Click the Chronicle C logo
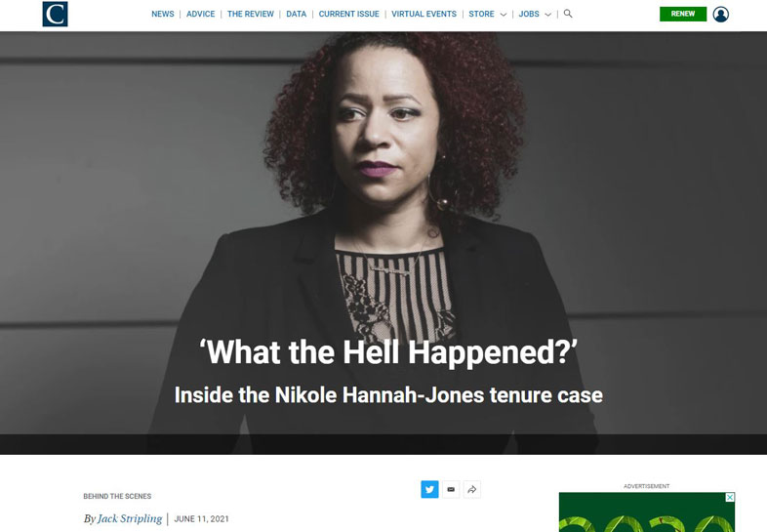Screen dimensions: 767x532 [x=55, y=14]
